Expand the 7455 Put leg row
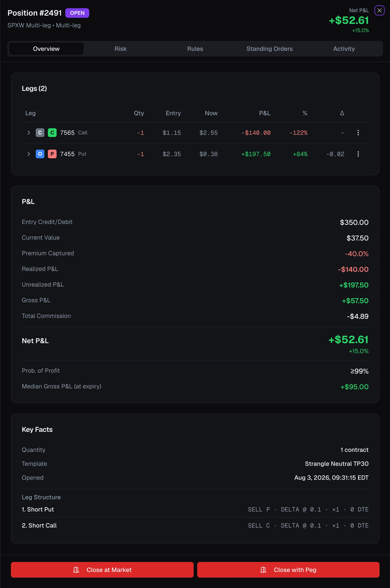The width and height of the screenshot is (390, 588). 29,154
